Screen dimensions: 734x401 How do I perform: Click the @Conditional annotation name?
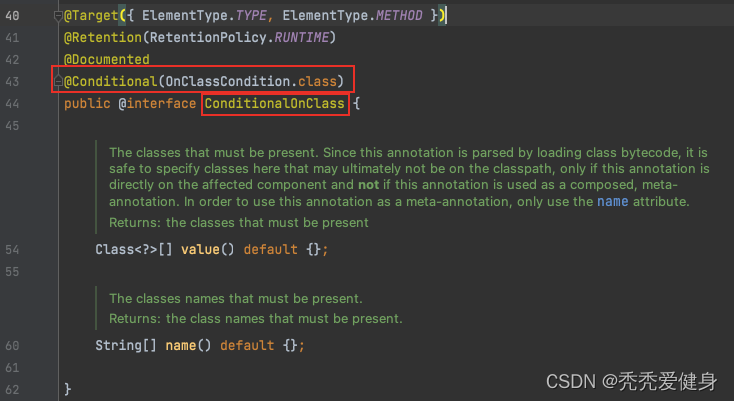(x=110, y=81)
